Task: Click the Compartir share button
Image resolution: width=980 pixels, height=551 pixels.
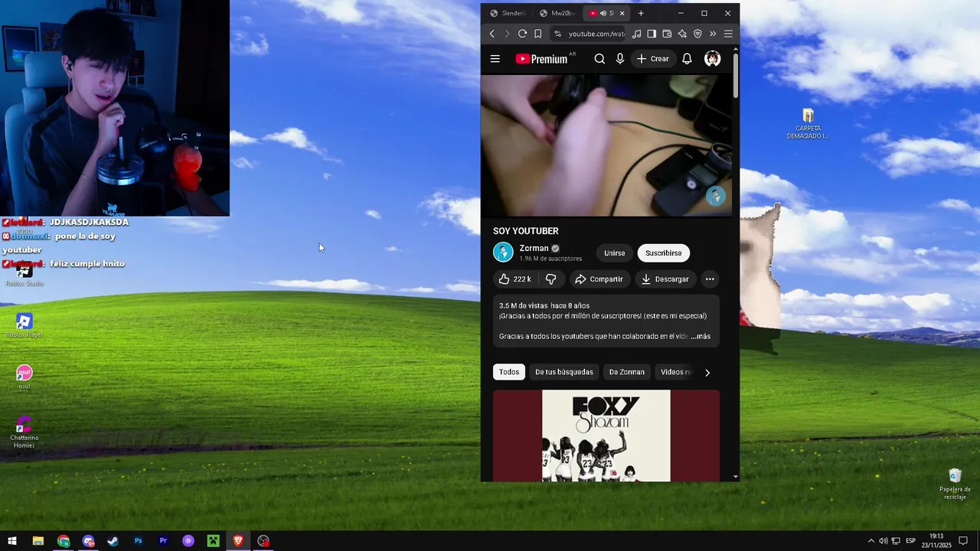Action: coord(599,279)
